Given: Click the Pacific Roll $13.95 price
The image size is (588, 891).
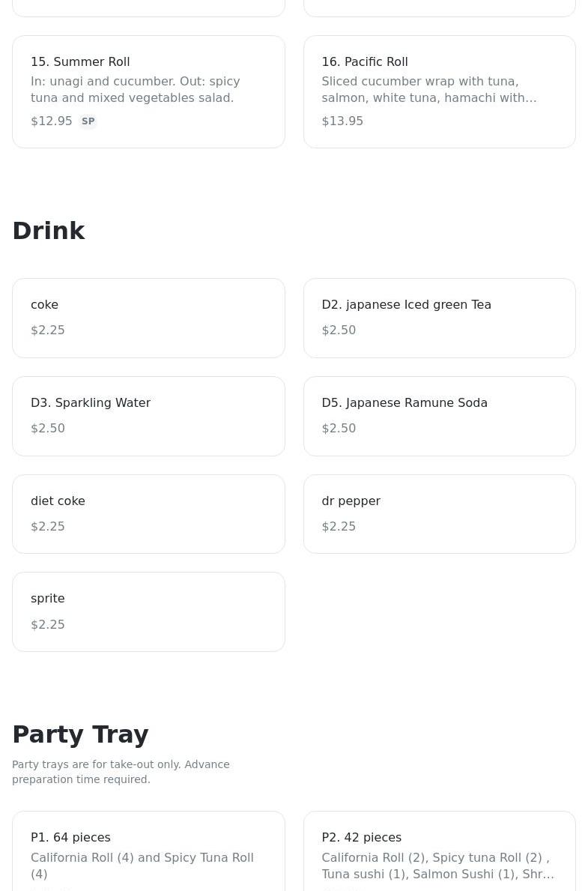Looking at the screenshot, I should [342, 121].
